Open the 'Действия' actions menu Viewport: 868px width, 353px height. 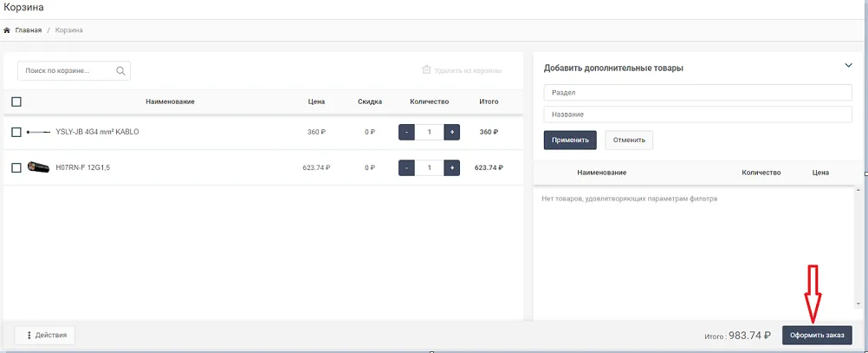[46, 335]
